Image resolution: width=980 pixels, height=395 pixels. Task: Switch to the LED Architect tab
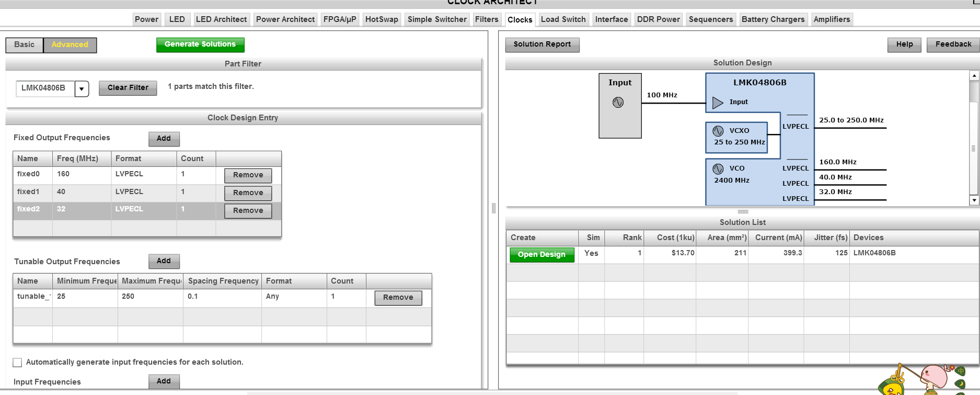[x=221, y=19]
